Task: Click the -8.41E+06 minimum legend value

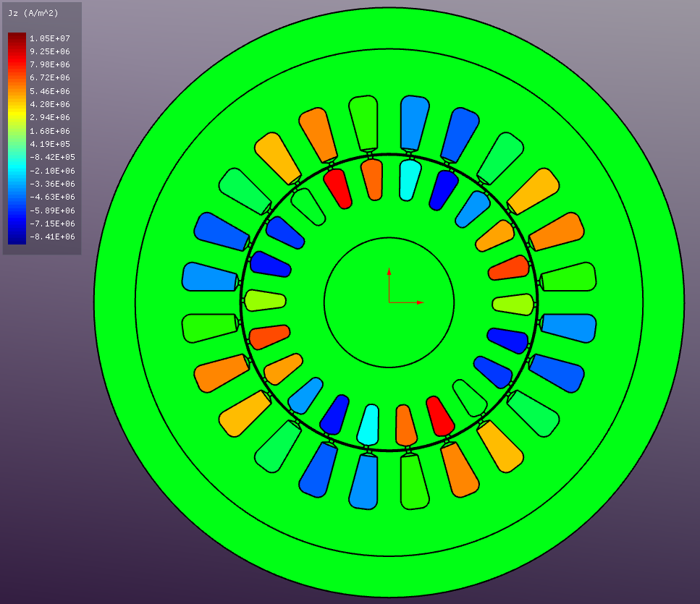Action: [x=49, y=237]
